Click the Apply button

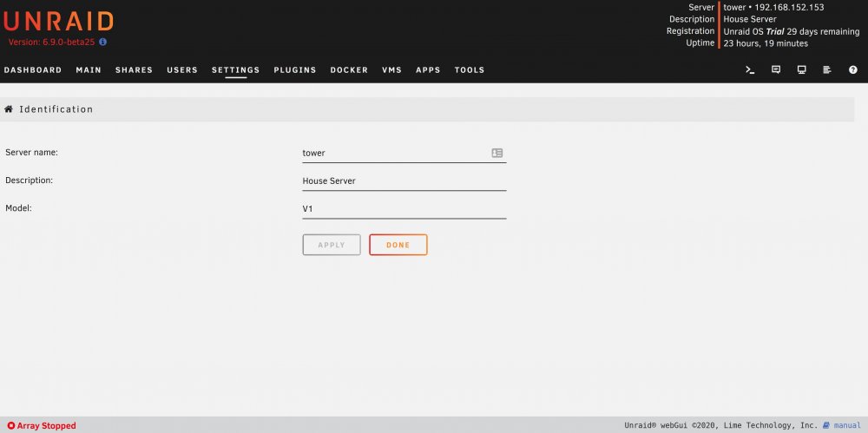click(x=332, y=245)
